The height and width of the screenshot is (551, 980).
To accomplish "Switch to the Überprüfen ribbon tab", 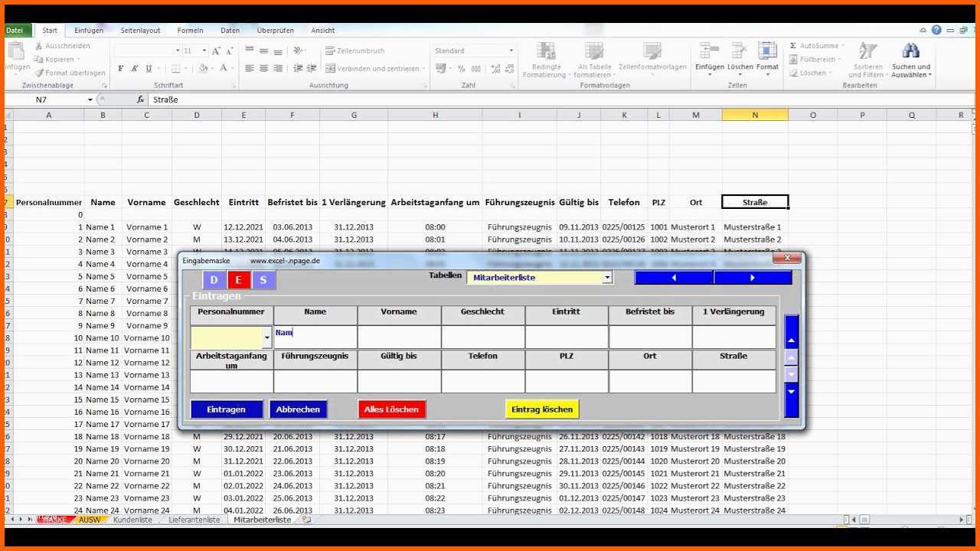I will point(276,31).
